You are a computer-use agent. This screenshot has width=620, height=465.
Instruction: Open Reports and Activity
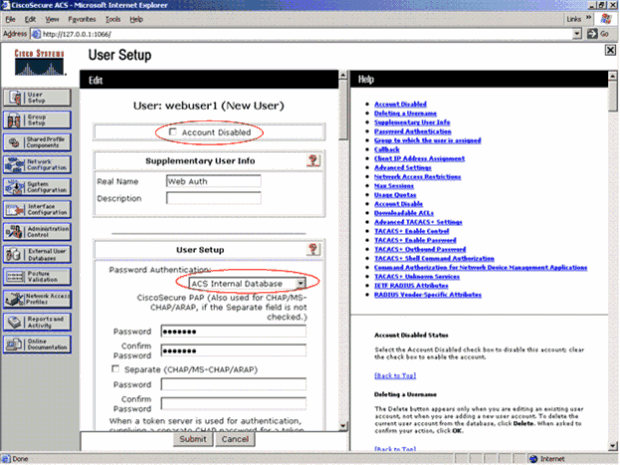(37, 322)
